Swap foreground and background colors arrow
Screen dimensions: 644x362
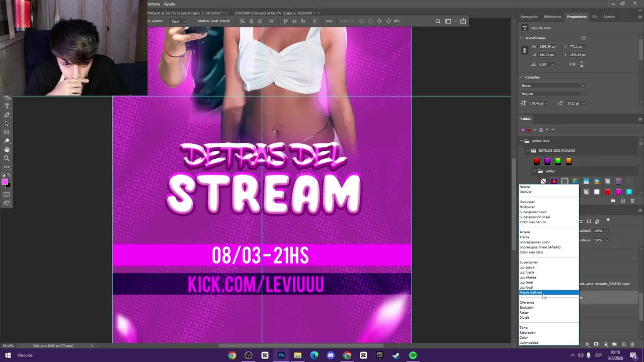(x=9, y=175)
